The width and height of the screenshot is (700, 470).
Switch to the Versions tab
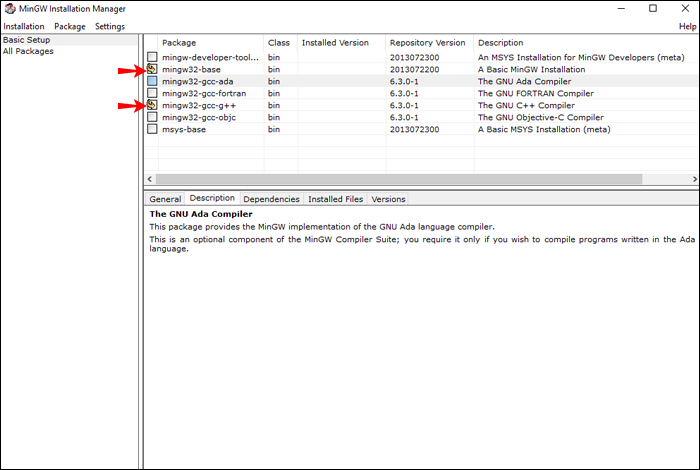click(388, 199)
